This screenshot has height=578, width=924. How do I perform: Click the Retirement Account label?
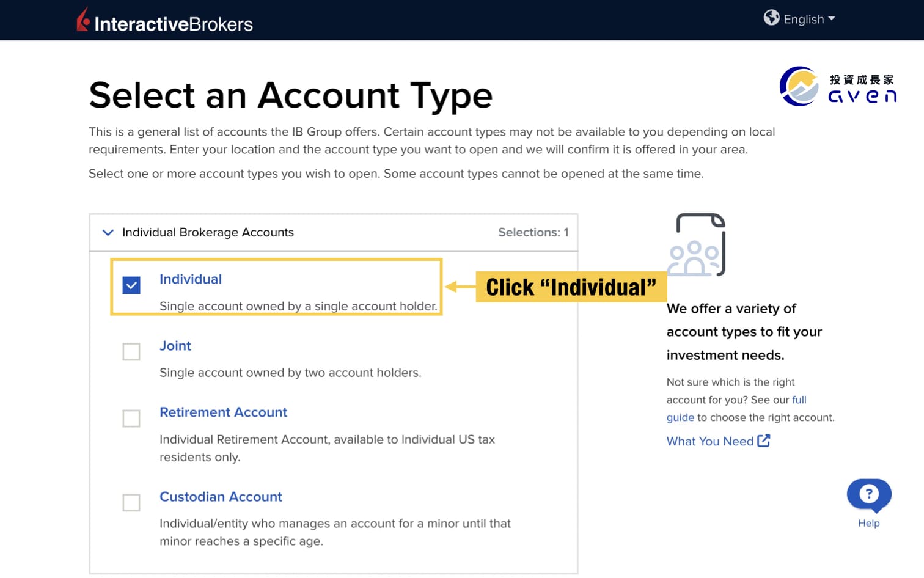coord(223,412)
